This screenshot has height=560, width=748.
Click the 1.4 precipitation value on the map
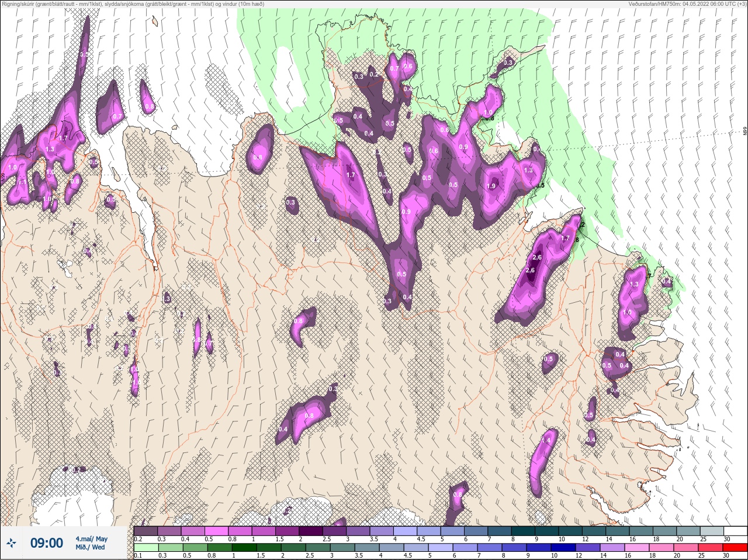[x=547, y=440]
